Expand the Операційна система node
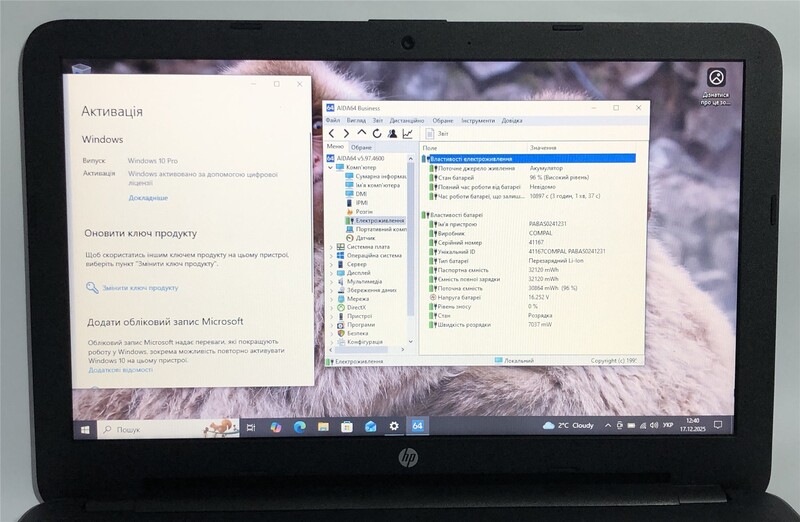This screenshot has height=522, width=800. [331, 256]
